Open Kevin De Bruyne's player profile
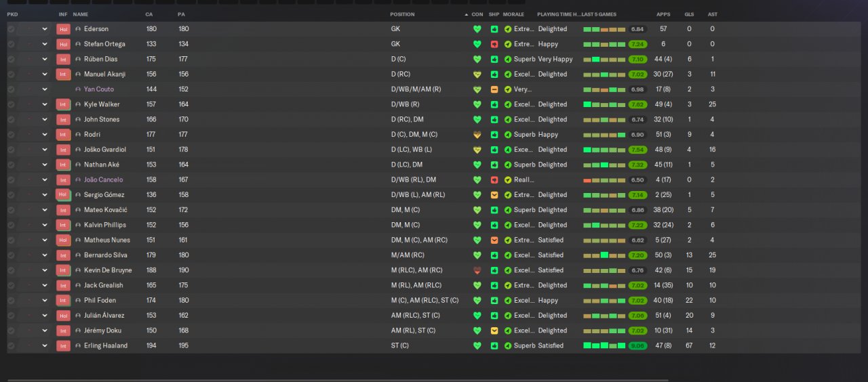This screenshot has width=868, height=382. [x=108, y=270]
